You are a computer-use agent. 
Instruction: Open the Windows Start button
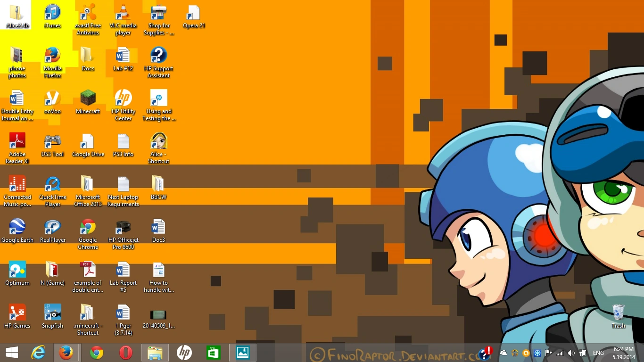tap(12, 353)
